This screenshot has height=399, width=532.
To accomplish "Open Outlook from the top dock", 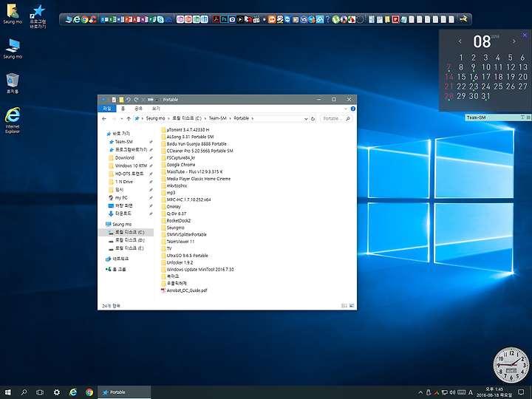I will pyautogui.click(x=104, y=19).
